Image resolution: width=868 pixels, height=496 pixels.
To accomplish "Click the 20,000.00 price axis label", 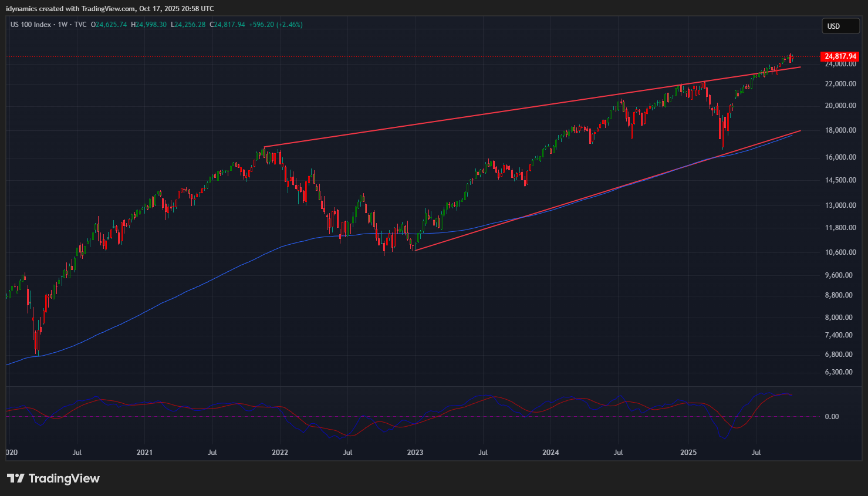I will click(840, 106).
